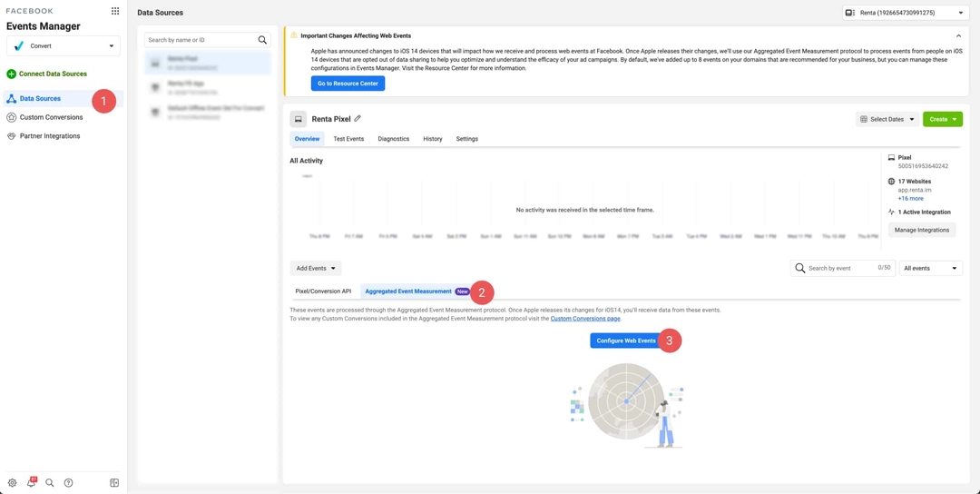
Task: Open the History tab
Action: click(x=433, y=139)
